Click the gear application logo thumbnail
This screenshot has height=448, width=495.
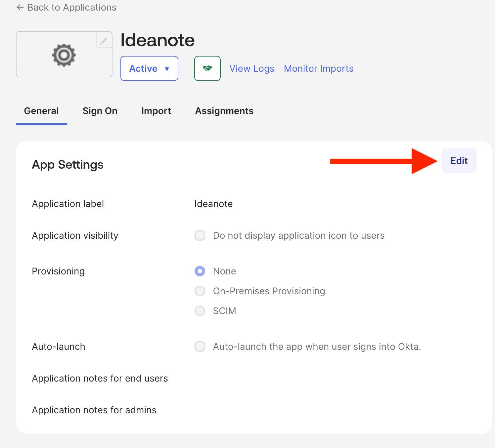click(64, 55)
